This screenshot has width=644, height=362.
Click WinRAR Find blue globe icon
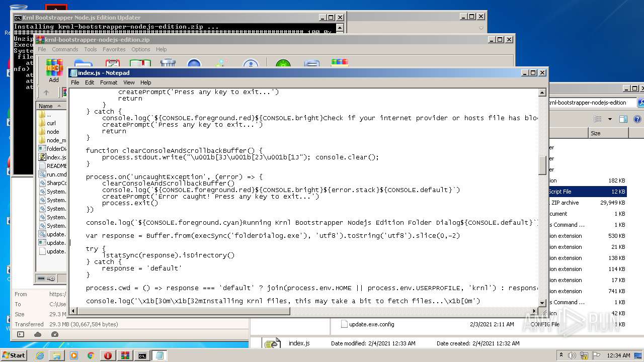tap(194, 63)
